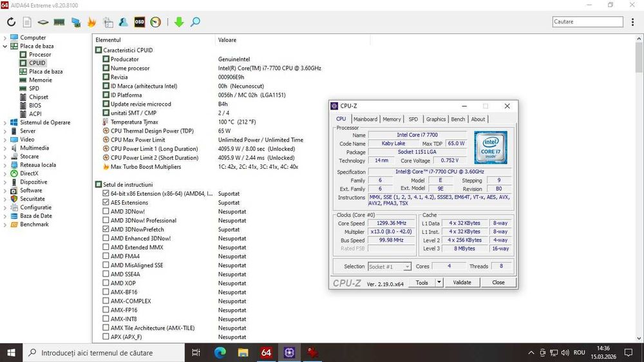Expand the Multimedia tree node
This screenshot has height=362, width=644.
tap(5, 148)
